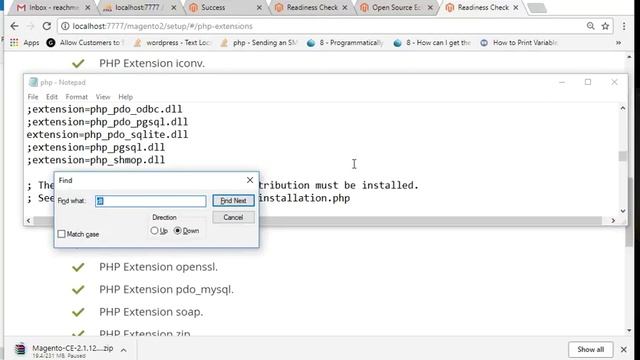Open 'Allow Customers to' bookmark
This screenshot has height=360, width=640.
pyautogui.click(x=85, y=42)
